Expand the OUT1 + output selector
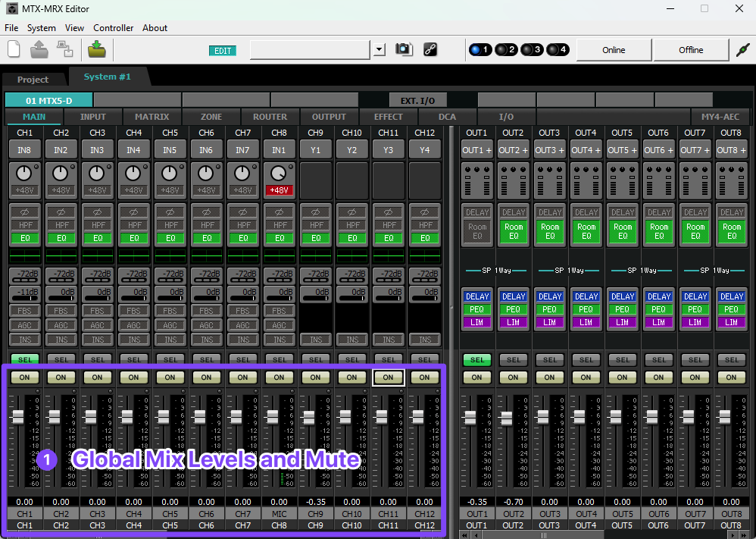 point(476,150)
